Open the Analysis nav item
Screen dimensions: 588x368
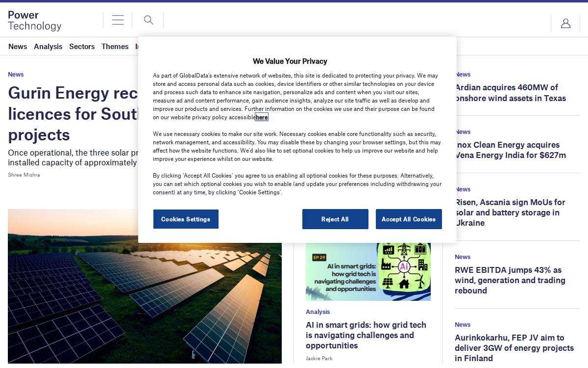[48, 47]
